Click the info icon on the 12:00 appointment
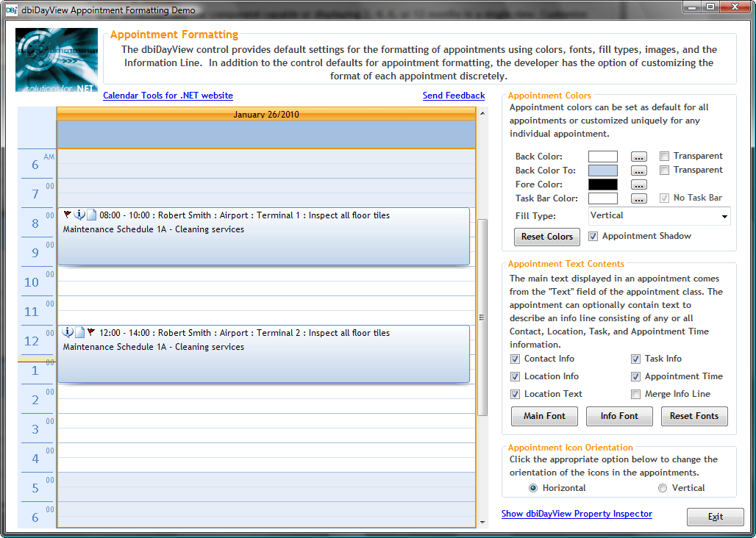The image size is (756, 538). point(68,331)
